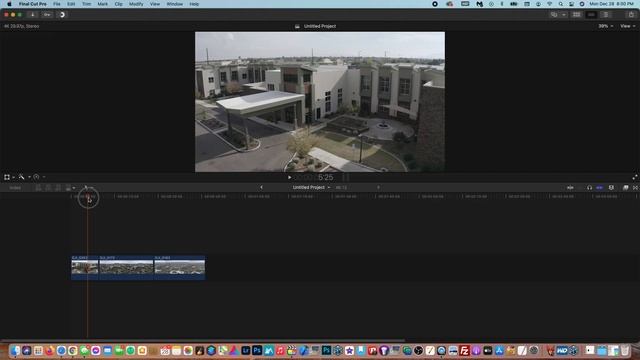
Task: Open clip appearance filmstrip icon
Action: pyautogui.click(x=611, y=188)
